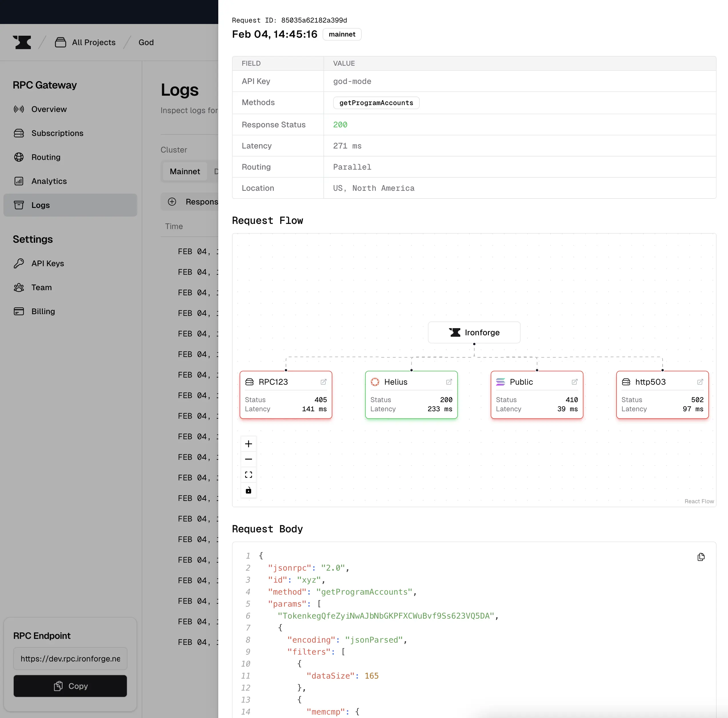The height and width of the screenshot is (718, 728).
Task: Copy the RPC endpoint with the Copy button
Action: pos(70,686)
